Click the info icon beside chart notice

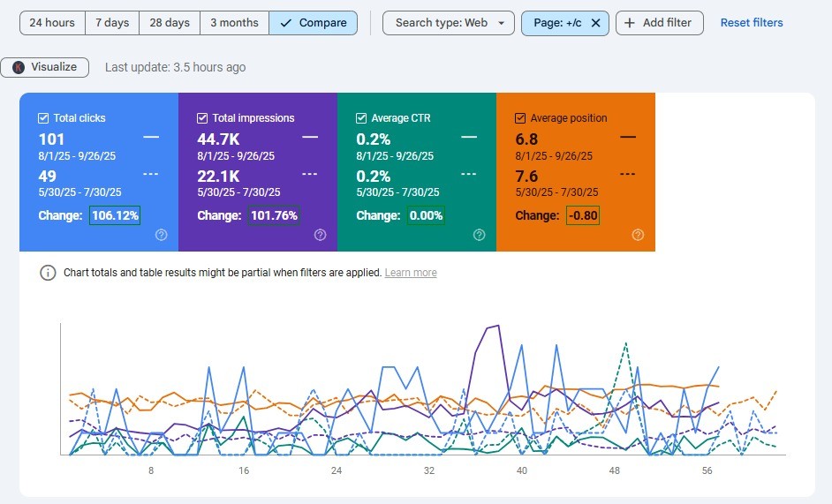click(x=48, y=273)
